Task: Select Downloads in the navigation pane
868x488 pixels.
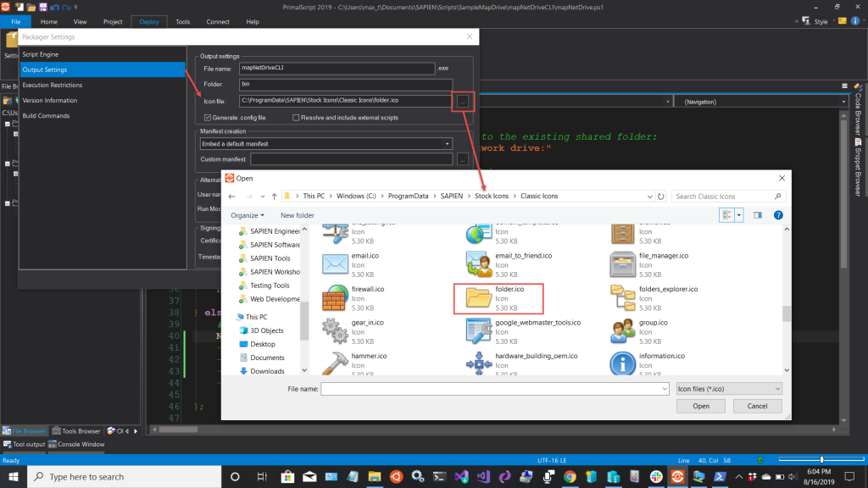Action: [x=267, y=371]
